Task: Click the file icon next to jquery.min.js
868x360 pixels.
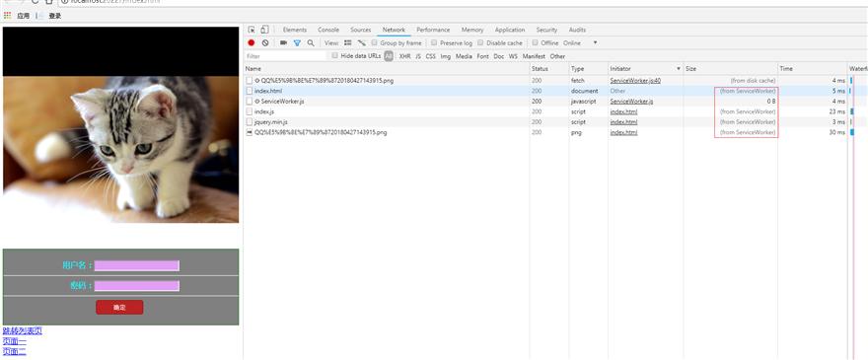Action: (x=250, y=122)
